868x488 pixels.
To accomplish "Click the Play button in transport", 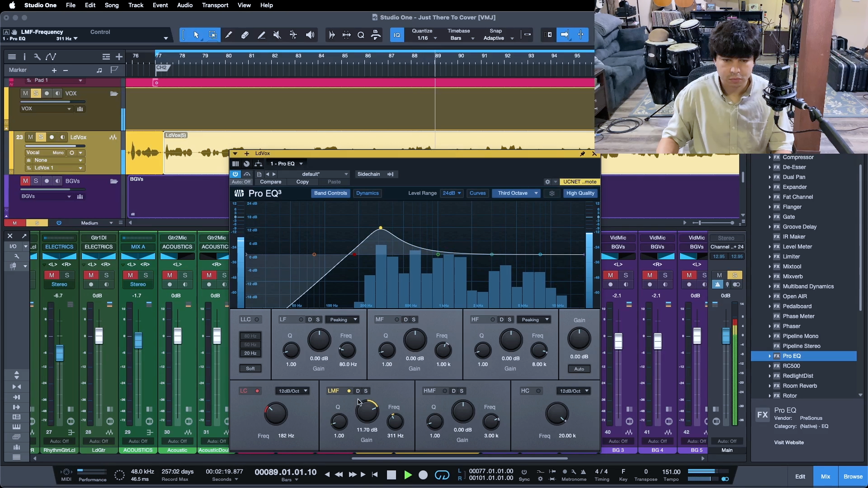I will click(408, 475).
